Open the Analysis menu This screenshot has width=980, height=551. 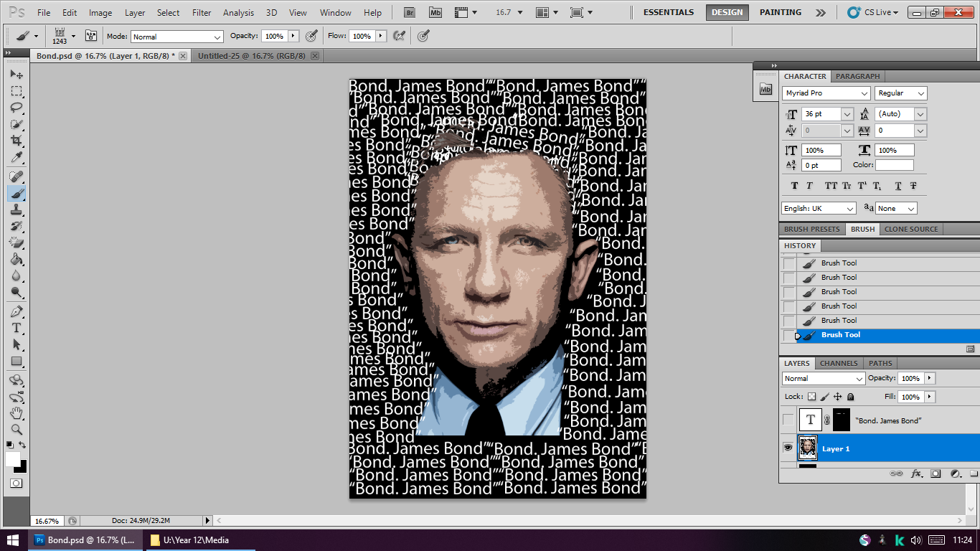[238, 13]
